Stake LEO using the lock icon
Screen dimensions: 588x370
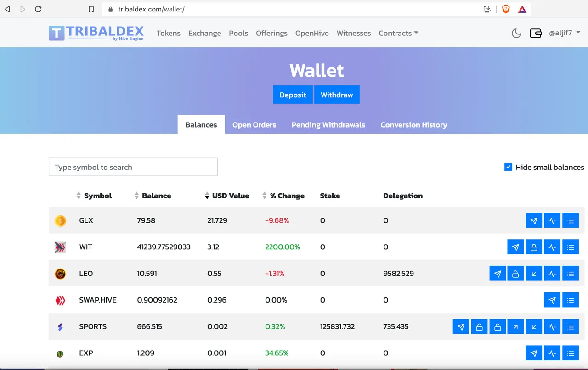pyautogui.click(x=515, y=274)
